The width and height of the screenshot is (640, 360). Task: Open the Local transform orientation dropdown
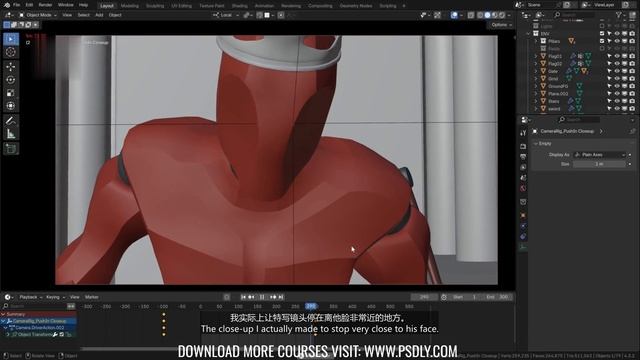click(225, 15)
